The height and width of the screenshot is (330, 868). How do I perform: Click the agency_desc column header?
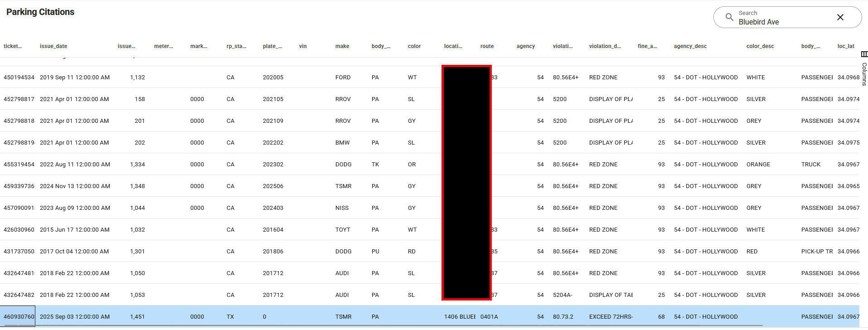[x=690, y=46]
